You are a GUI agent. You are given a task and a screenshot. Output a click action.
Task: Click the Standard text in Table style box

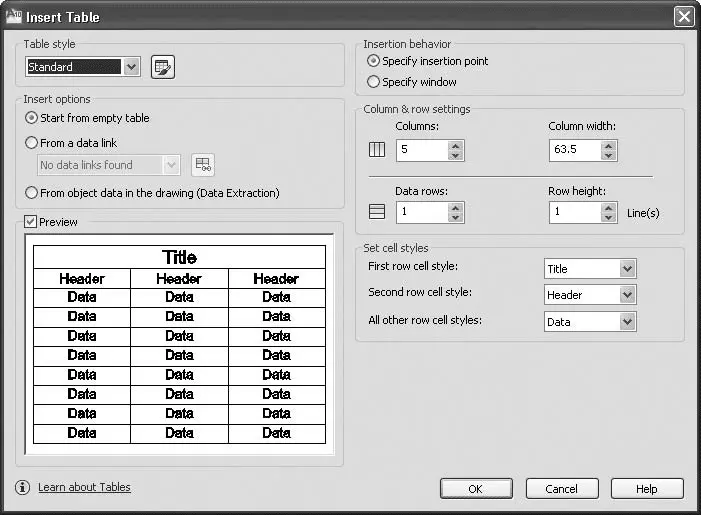(x=50, y=67)
